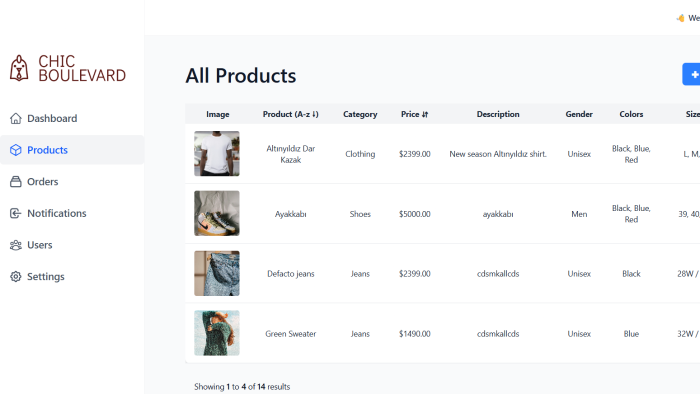Open the Defacto jeans thumbnail
Image resolution: width=700 pixels, height=394 pixels.
(217, 273)
